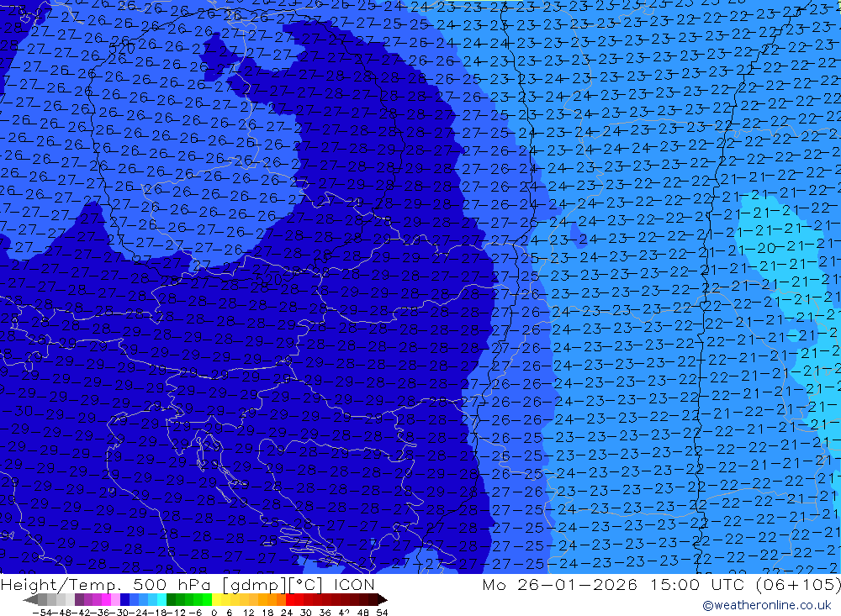
Task: Pick the cyan -18 legend swatch
Action: click(161, 599)
